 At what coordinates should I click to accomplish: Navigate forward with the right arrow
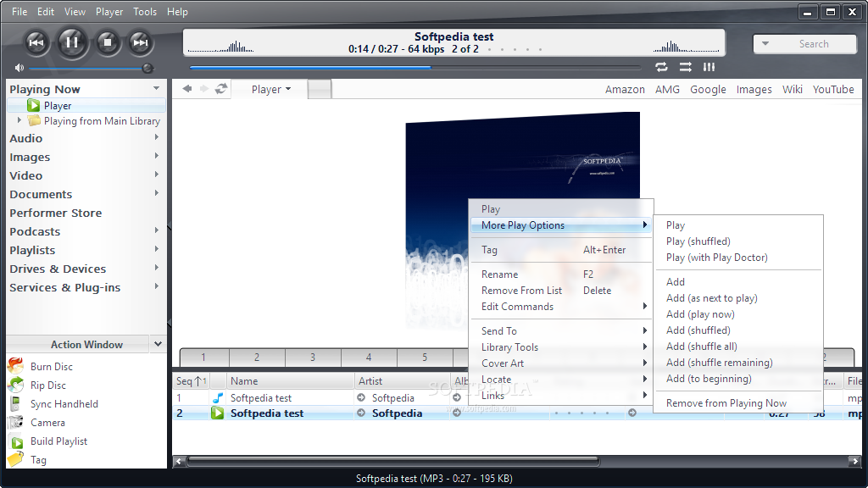[x=203, y=88]
